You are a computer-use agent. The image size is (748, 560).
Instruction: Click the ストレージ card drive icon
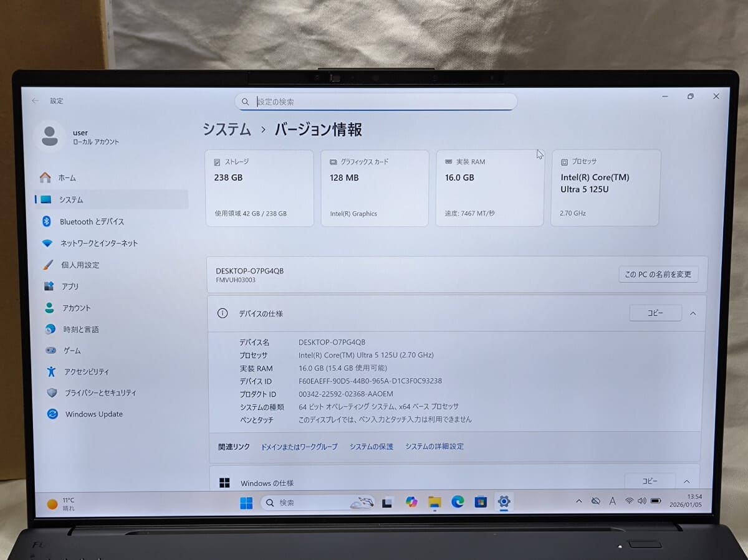(217, 162)
